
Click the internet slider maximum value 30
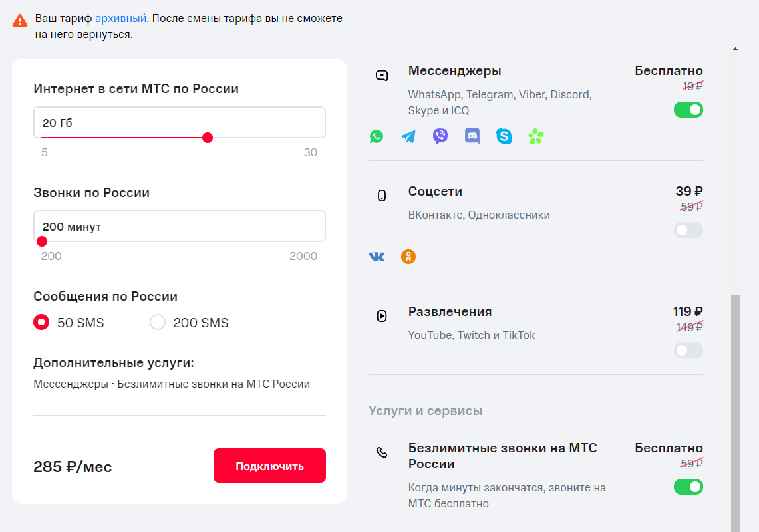coord(310,152)
